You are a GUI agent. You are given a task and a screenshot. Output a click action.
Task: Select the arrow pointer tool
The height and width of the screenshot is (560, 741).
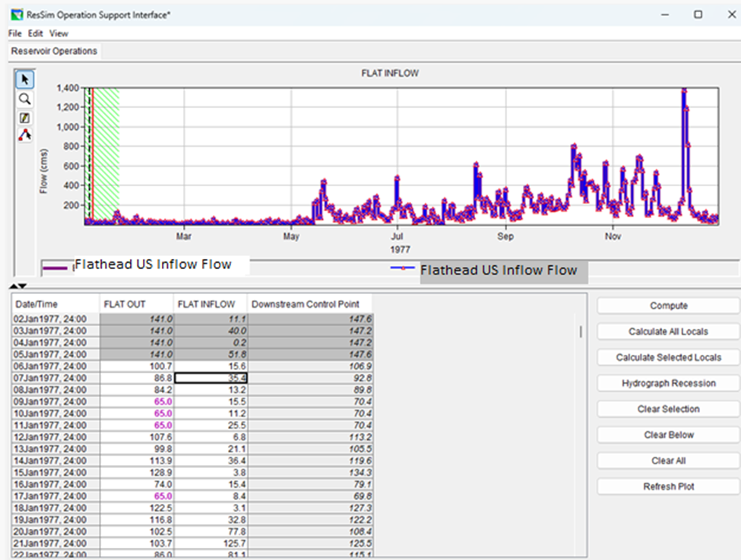[x=25, y=80]
